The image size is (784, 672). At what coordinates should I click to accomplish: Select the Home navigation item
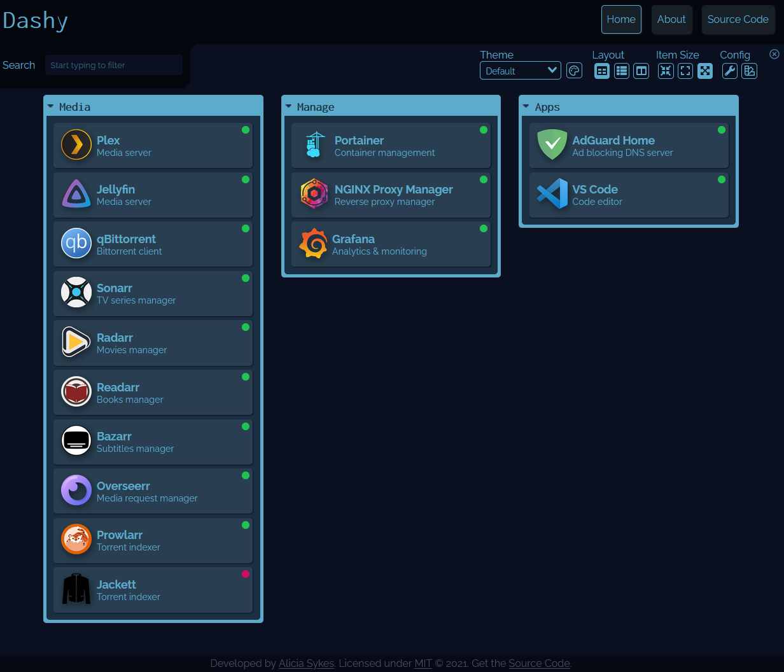coord(621,19)
